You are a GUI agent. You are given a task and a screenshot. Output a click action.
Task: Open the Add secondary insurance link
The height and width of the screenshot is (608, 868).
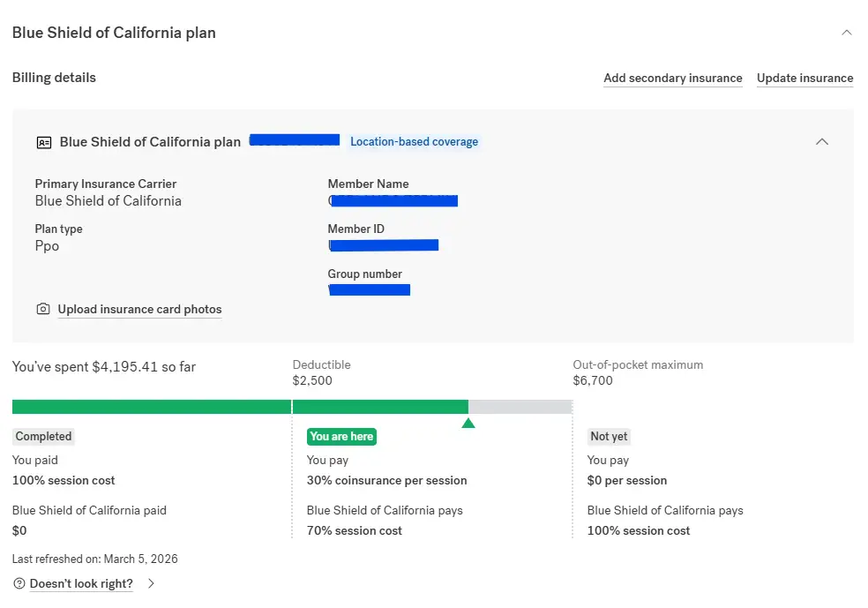(672, 78)
